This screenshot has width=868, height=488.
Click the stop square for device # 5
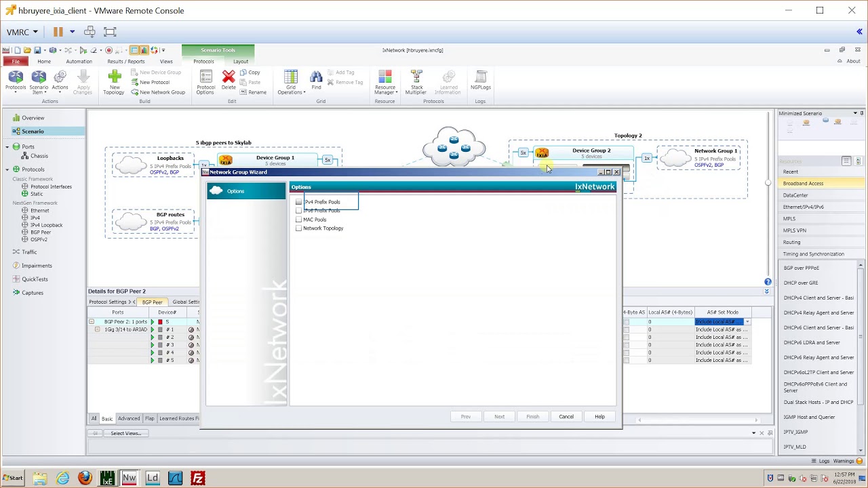(x=160, y=361)
